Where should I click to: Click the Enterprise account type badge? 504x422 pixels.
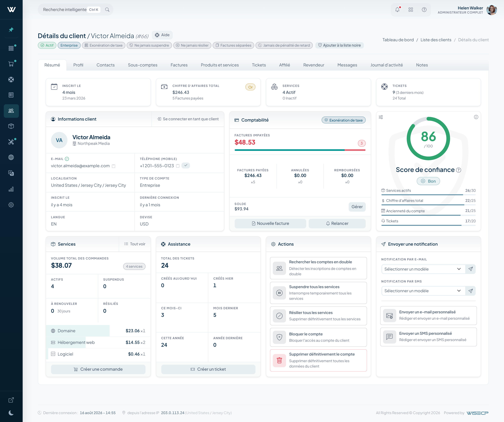69,45
